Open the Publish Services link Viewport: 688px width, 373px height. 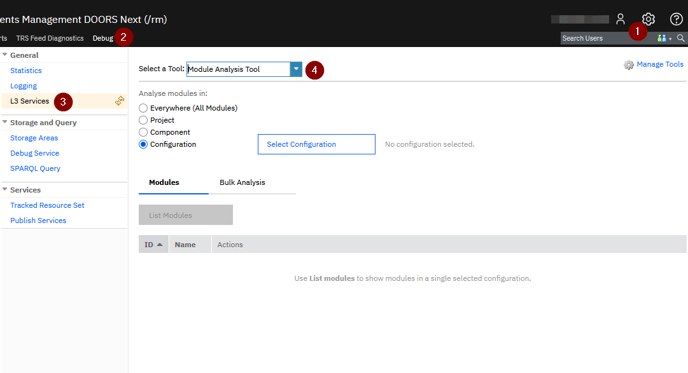[38, 220]
